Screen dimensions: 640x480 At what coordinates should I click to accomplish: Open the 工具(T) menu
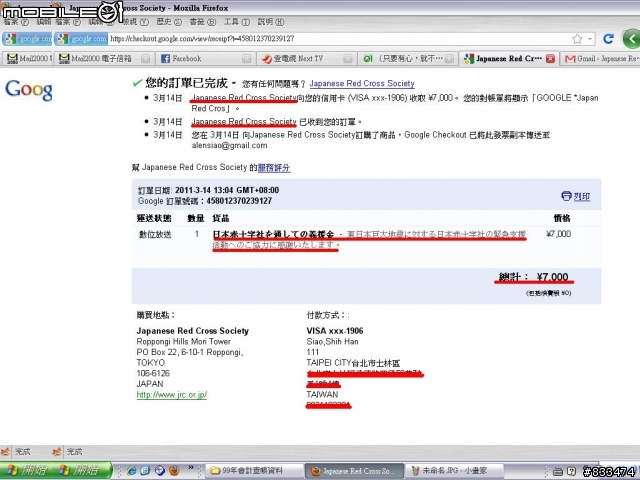coord(237,22)
